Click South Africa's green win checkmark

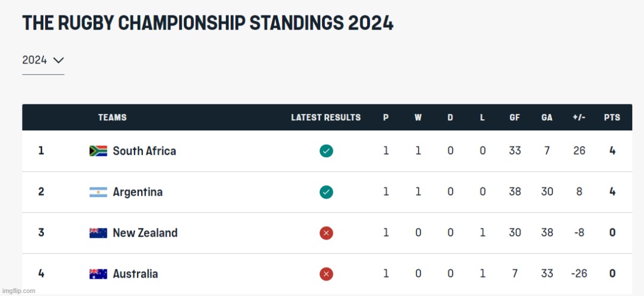(326, 151)
